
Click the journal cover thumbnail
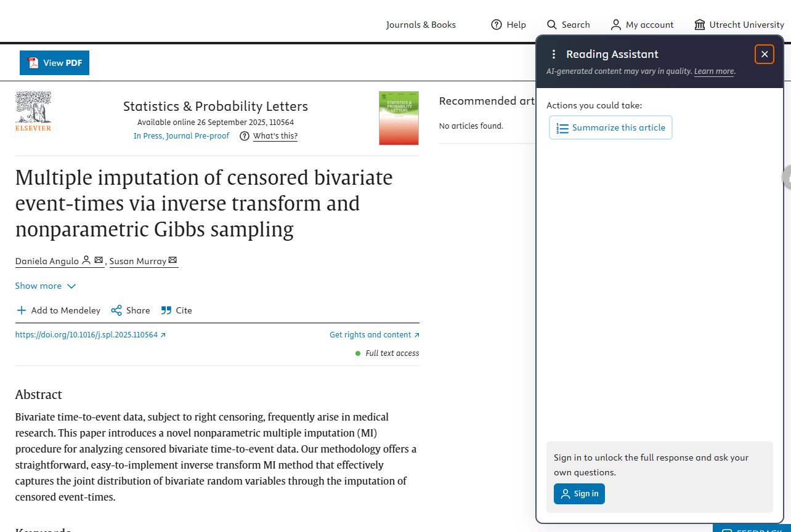point(399,118)
